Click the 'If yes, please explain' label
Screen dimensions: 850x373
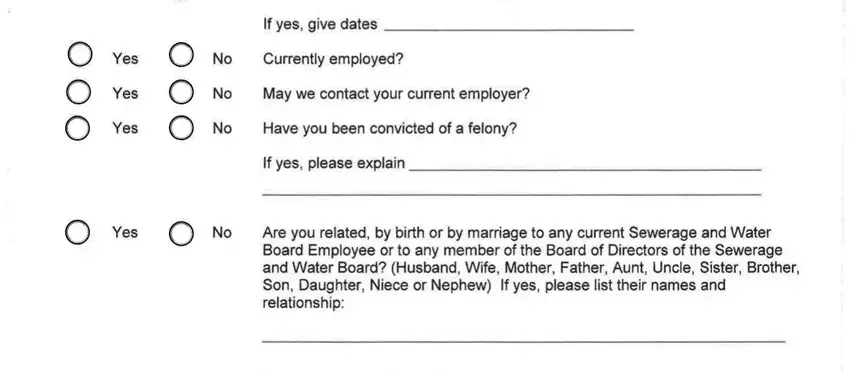pyautogui.click(x=334, y=163)
